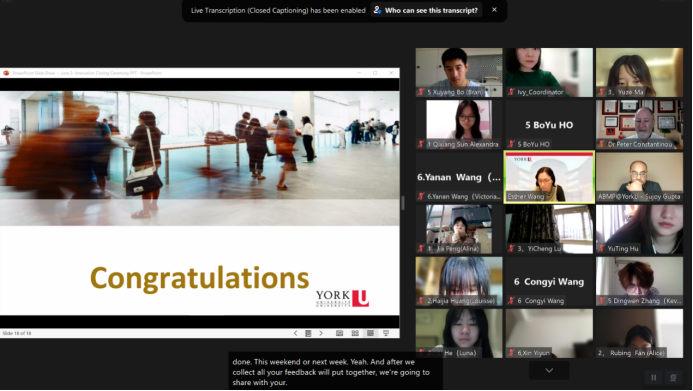693x391 pixels.
Task: Select 2, Rubing Fan (Alice) video tile
Action: coord(640,334)
